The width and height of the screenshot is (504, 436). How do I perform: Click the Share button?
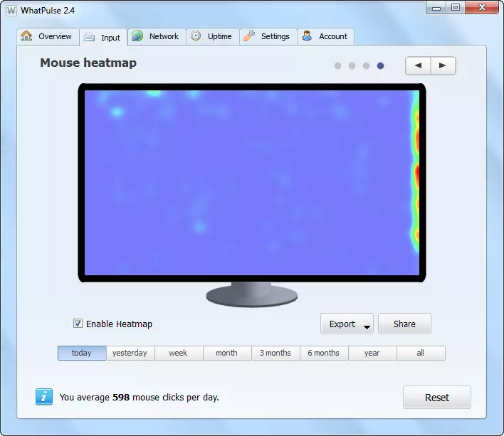pyautogui.click(x=404, y=324)
